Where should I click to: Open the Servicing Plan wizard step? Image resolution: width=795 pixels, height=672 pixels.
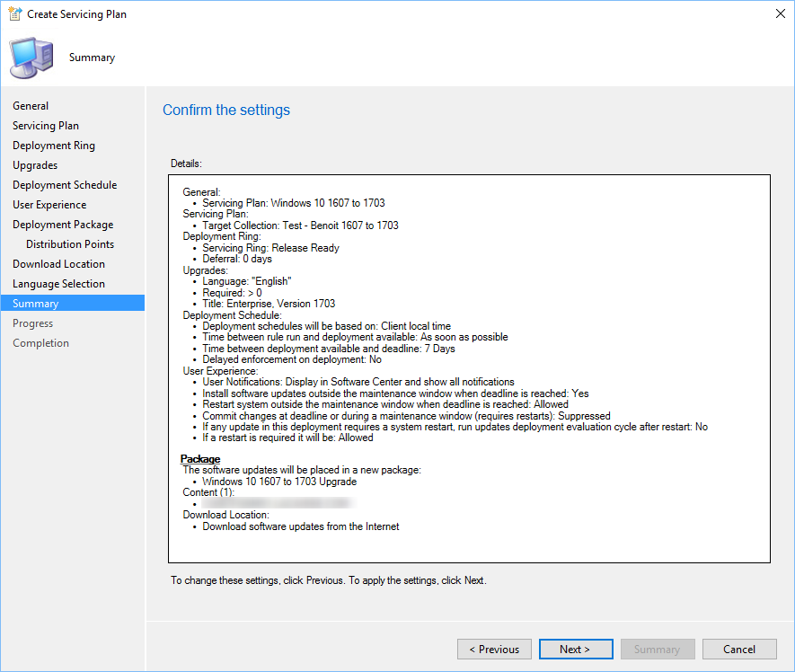[46, 126]
